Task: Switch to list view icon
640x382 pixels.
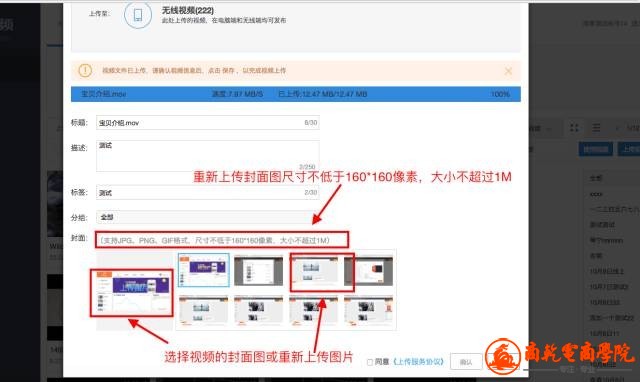Action: [596, 128]
